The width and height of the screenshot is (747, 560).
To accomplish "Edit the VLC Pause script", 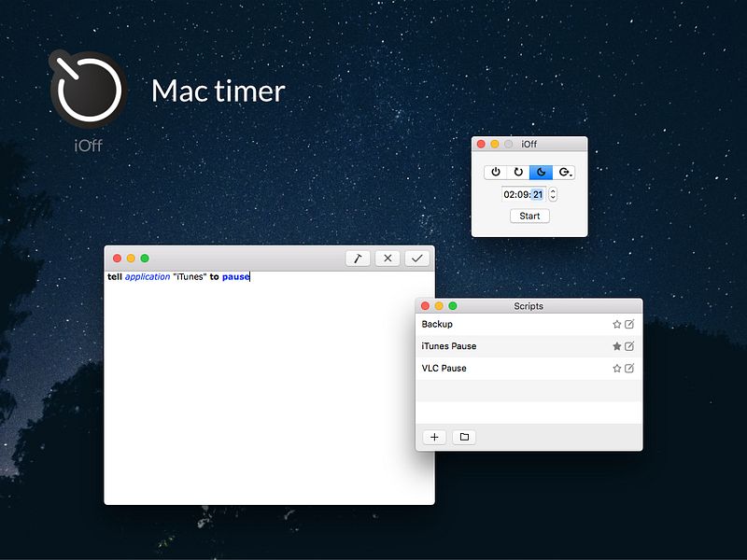I will pos(629,368).
